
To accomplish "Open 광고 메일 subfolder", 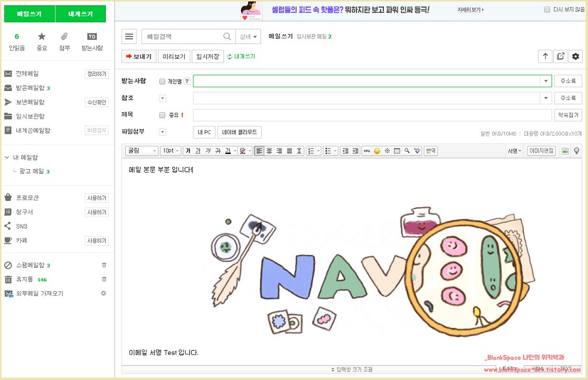I will (x=32, y=171).
